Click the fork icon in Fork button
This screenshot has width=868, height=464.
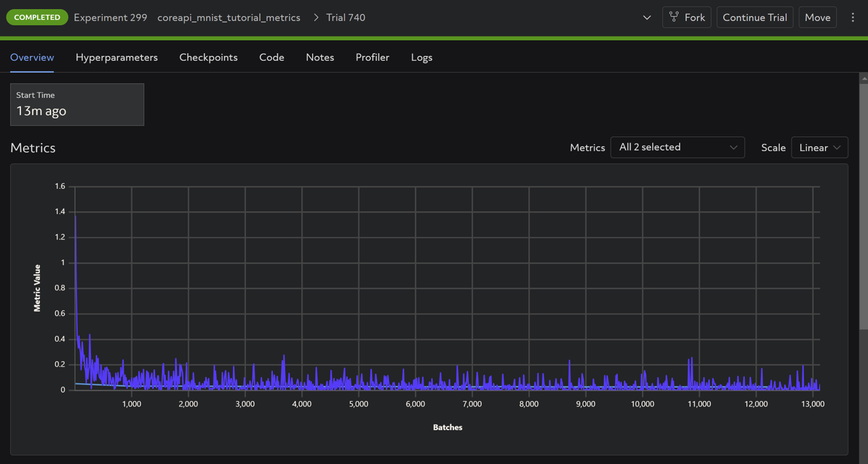(674, 17)
